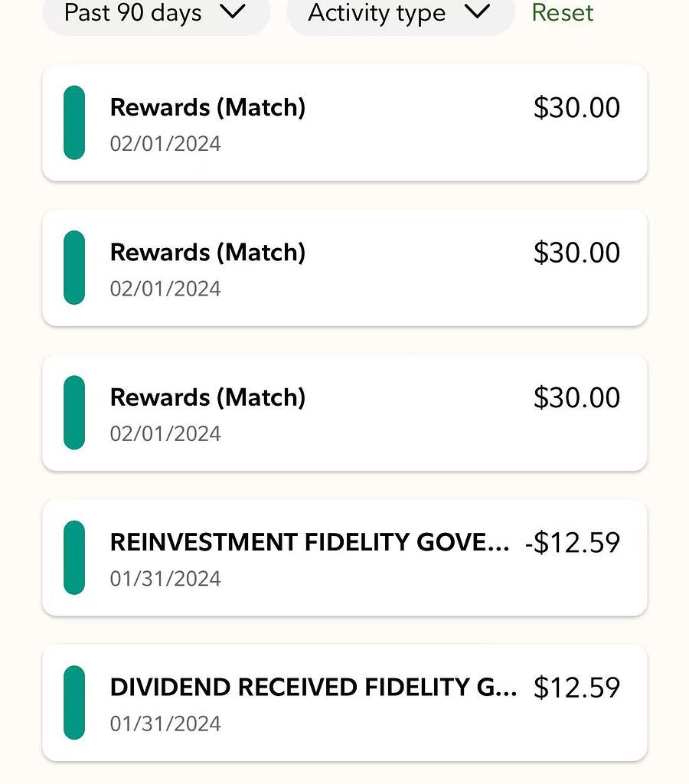The width and height of the screenshot is (689, 784).
Task: Tap the $12.59 dividend amount
Action: (x=576, y=688)
